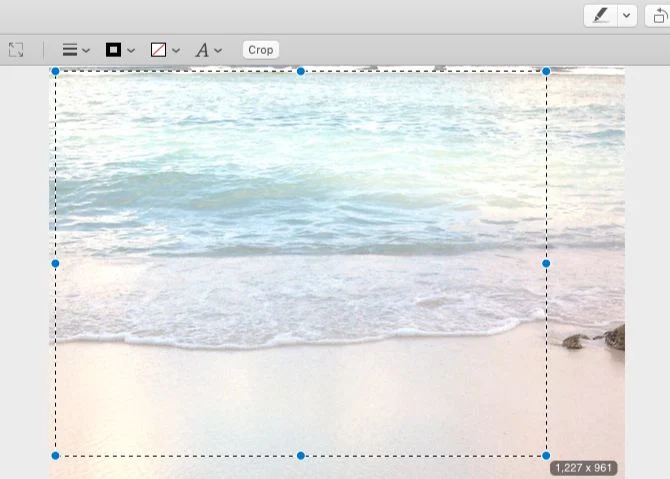
Task: Click the middle-right selection handle
Action: click(546, 263)
